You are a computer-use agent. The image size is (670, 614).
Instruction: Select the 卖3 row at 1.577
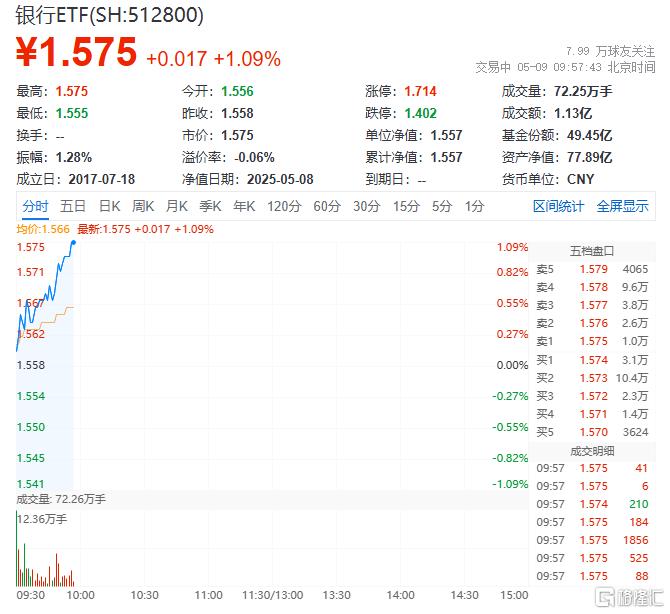[592, 305]
